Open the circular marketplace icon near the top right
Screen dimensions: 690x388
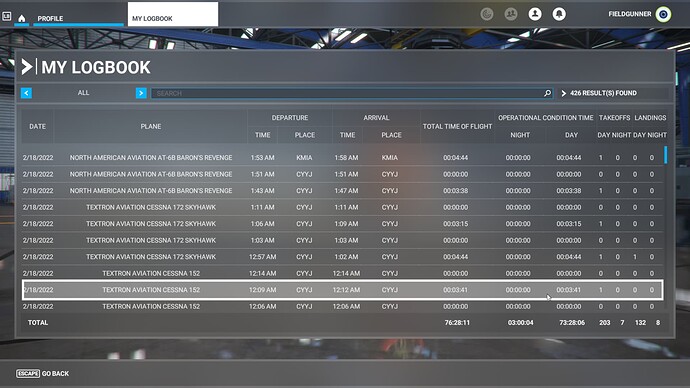pos(487,14)
